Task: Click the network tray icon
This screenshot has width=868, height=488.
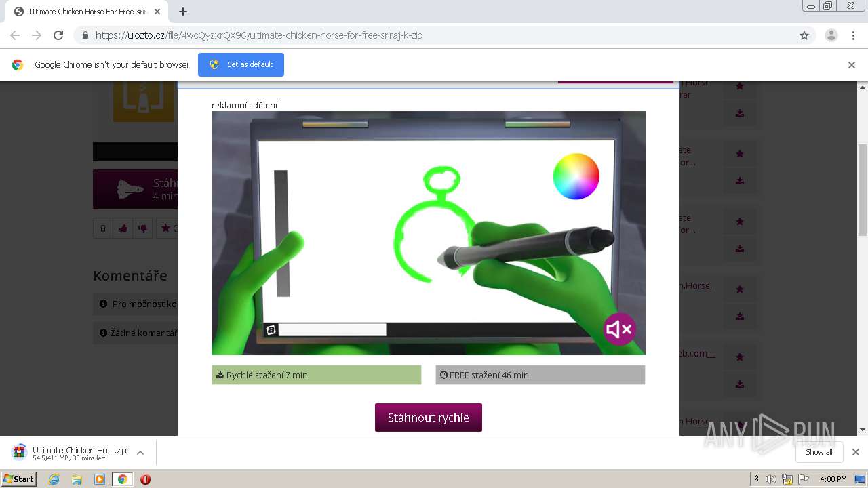Action: click(787, 479)
